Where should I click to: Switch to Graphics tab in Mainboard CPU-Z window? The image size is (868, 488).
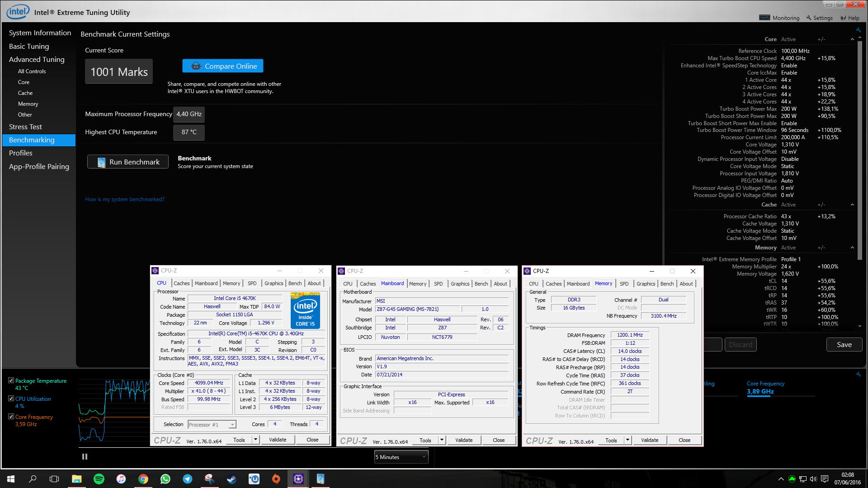click(x=460, y=284)
